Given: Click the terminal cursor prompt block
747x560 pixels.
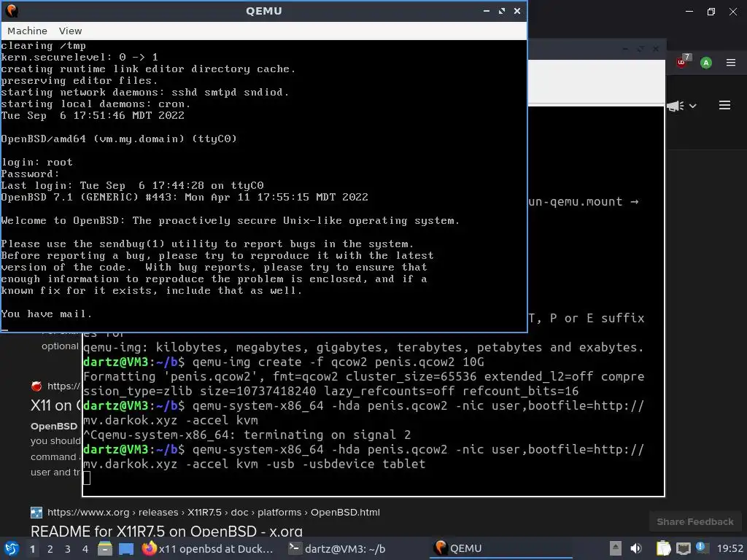Looking at the screenshot, I should 87,478.
